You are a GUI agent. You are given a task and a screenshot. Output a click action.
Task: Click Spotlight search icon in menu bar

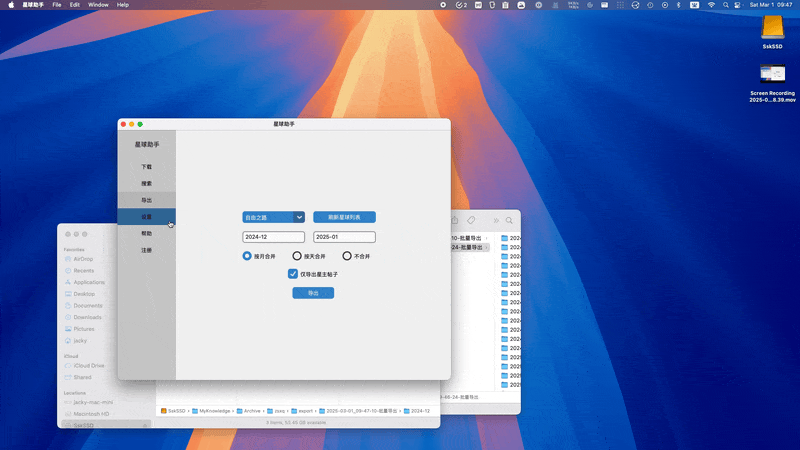[x=725, y=5]
